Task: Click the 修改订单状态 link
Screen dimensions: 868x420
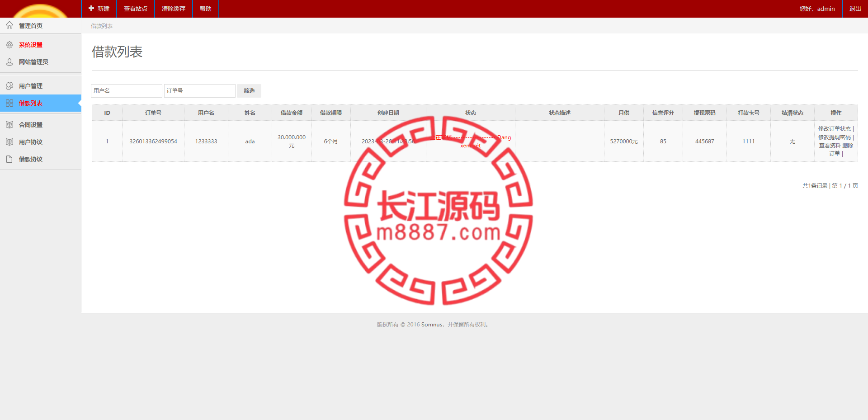Action: (834, 129)
